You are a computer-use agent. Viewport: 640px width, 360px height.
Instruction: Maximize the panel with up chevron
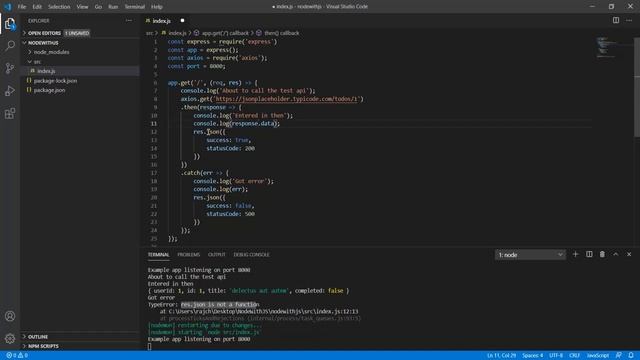[616, 254]
